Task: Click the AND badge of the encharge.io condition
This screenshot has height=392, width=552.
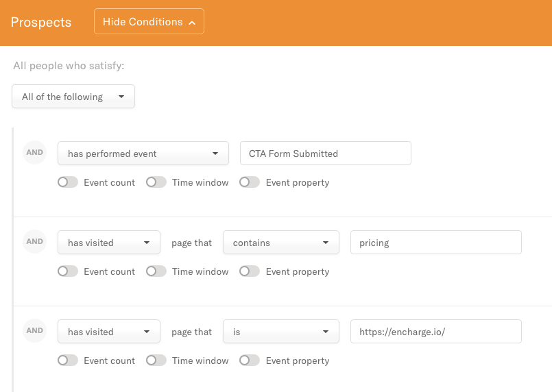Action: click(34, 330)
